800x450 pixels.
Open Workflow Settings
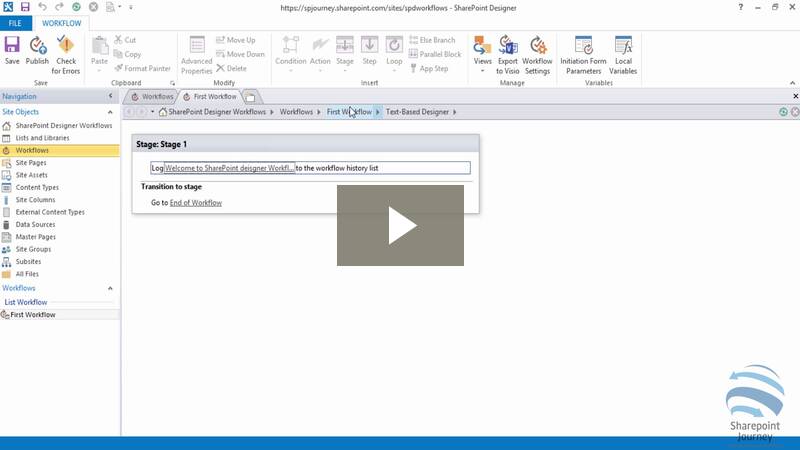tap(537, 55)
